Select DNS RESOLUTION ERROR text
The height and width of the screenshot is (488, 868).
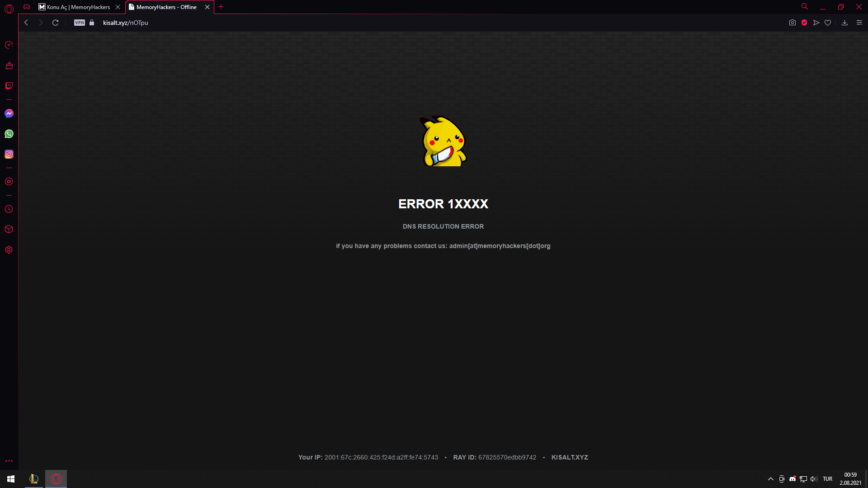pyautogui.click(x=443, y=226)
